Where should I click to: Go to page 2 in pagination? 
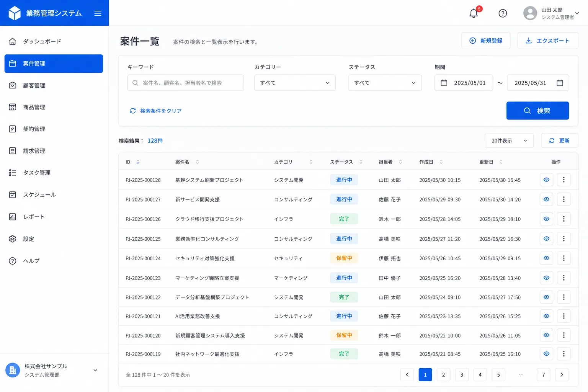443,375
